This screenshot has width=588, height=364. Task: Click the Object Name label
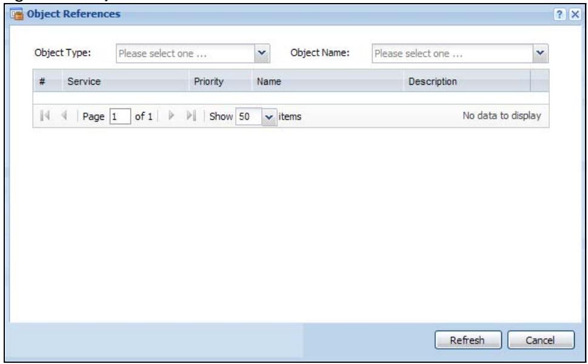pyautogui.click(x=320, y=53)
